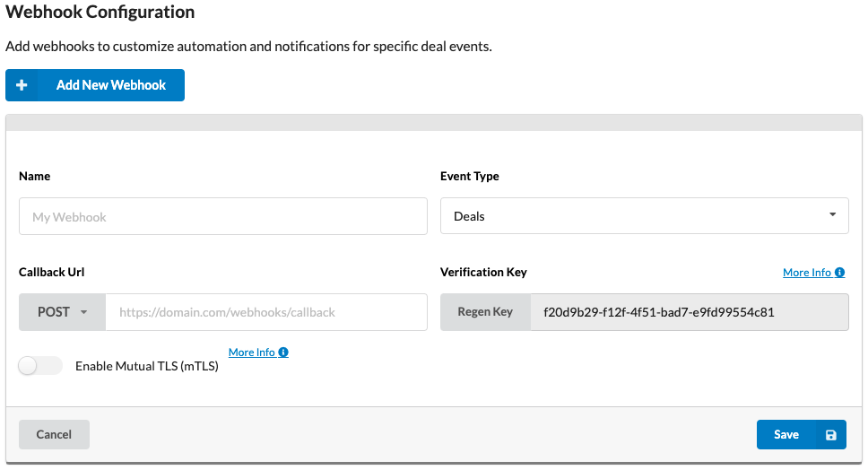Click the Callback Url field label
Image resolution: width=868 pixels, height=470 pixels.
(52, 272)
